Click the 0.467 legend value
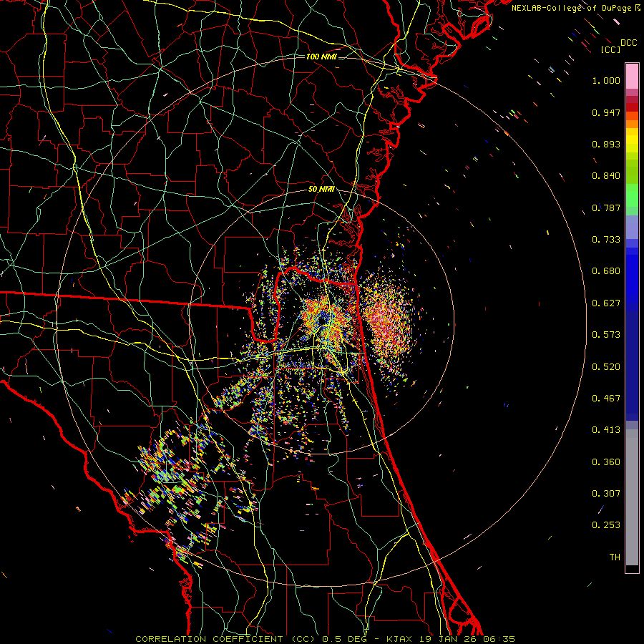 (x=606, y=399)
